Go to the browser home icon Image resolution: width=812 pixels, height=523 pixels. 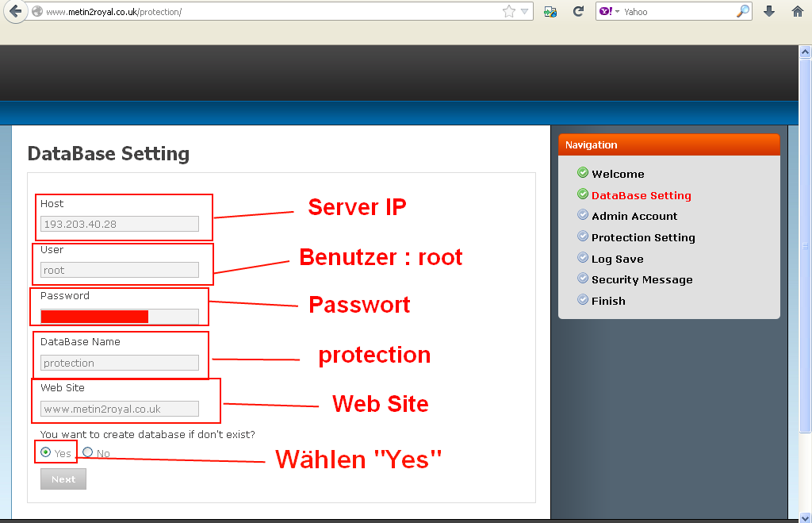[798, 11]
